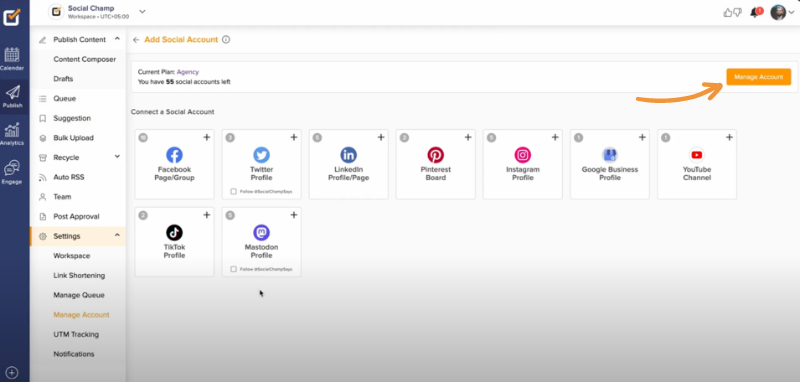Collapse the Settings section chevron
Viewport: 800px width, 382px height.
pos(117,236)
